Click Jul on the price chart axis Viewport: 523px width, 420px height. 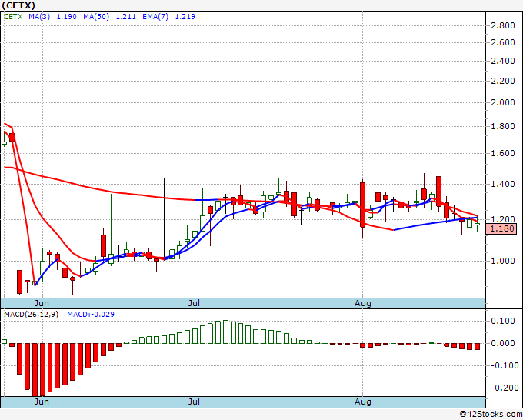tap(194, 303)
